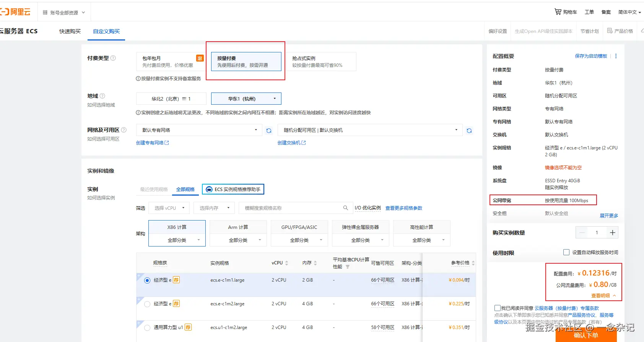
Task: Check the 我已阅读并同意 agreement box
Action: click(497, 308)
